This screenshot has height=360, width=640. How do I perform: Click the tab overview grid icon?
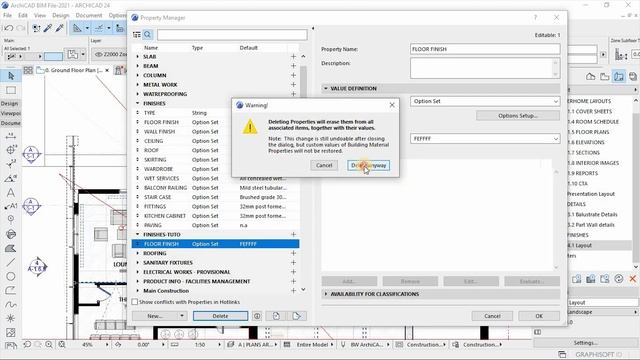pyautogui.click(x=28, y=70)
